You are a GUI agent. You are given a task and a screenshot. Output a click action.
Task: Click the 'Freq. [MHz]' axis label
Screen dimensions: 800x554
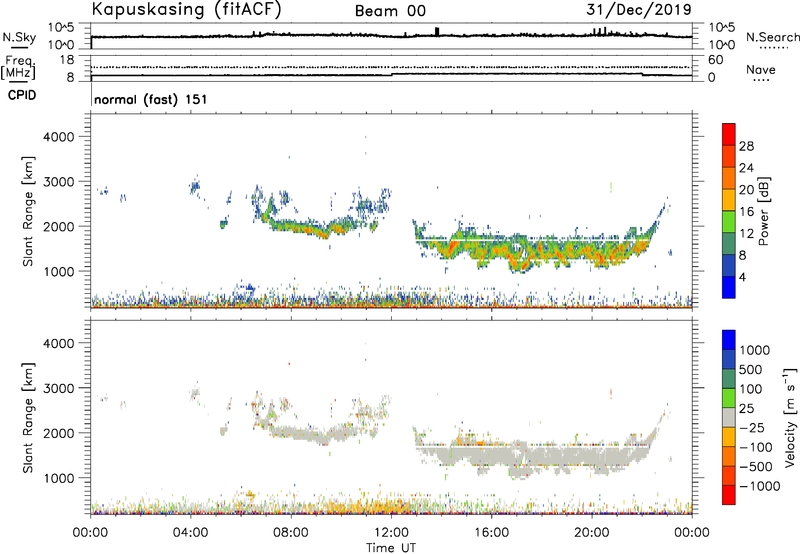point(18,67)
